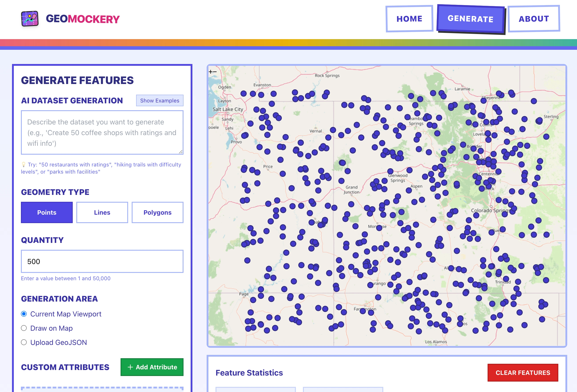Viewport: 577px width, 392px height.
Task: Click the plus icon on Add Attribute
Action: point(130,367)
